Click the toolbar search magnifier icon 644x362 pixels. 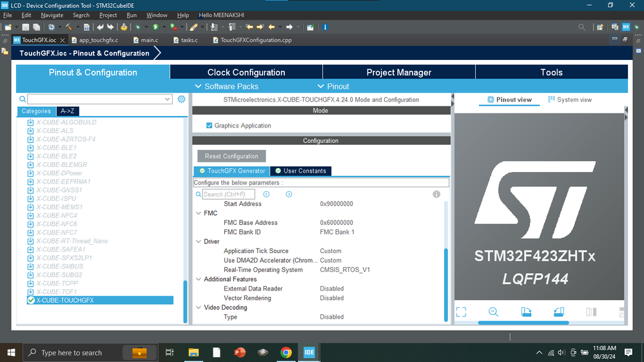(581, 27)
